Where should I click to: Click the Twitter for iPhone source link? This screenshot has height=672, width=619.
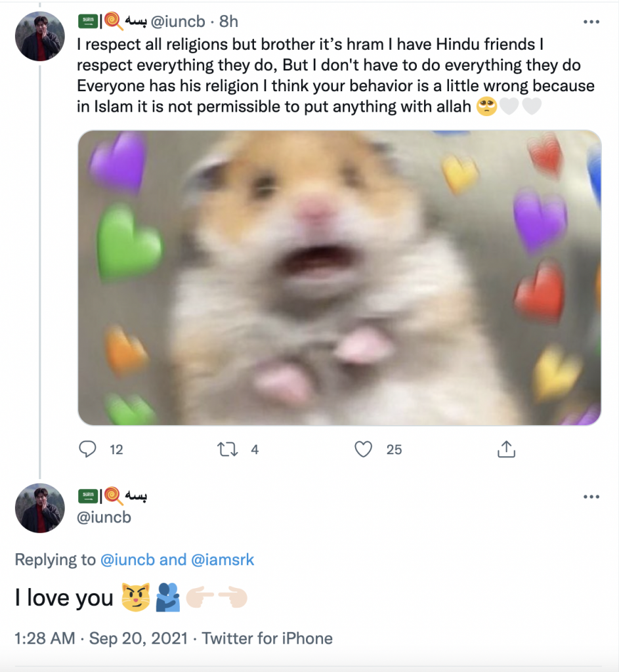[x=267, y=638]
